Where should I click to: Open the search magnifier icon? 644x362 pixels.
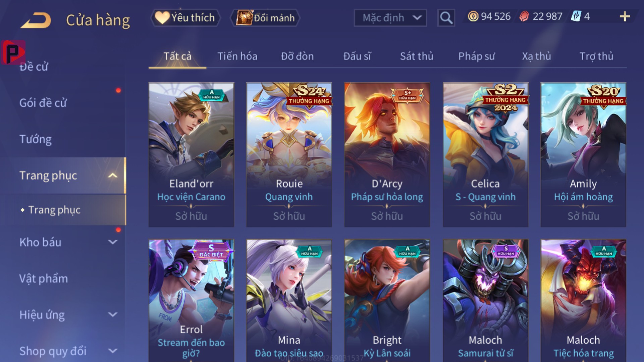pos(446,17)
